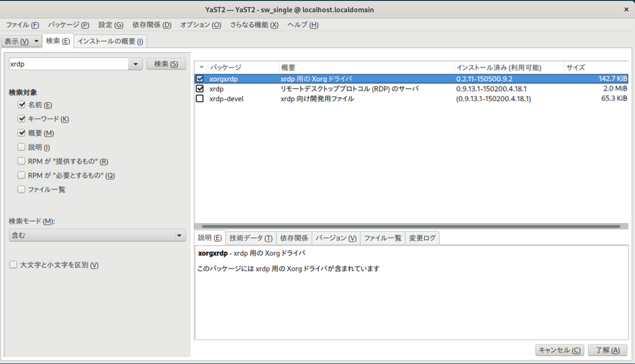
Task: Click the 142.7 KiB size cell
Action: [x=613, y=79]
